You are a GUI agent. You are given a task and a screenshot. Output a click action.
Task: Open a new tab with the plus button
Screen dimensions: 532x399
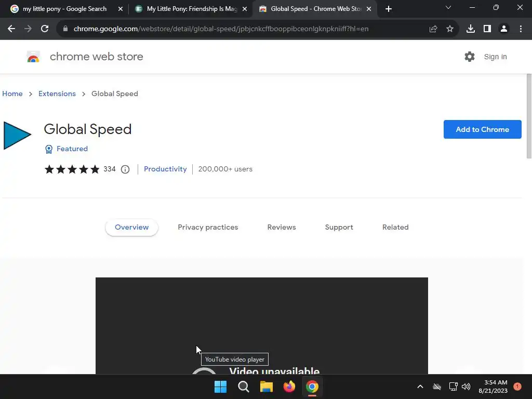tap(389, 9)
